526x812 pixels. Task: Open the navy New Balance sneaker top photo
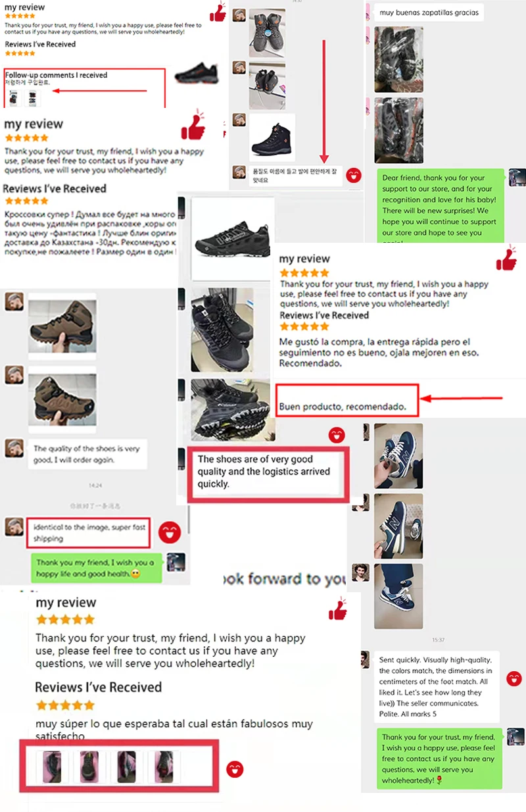click(x=398, y=456)
